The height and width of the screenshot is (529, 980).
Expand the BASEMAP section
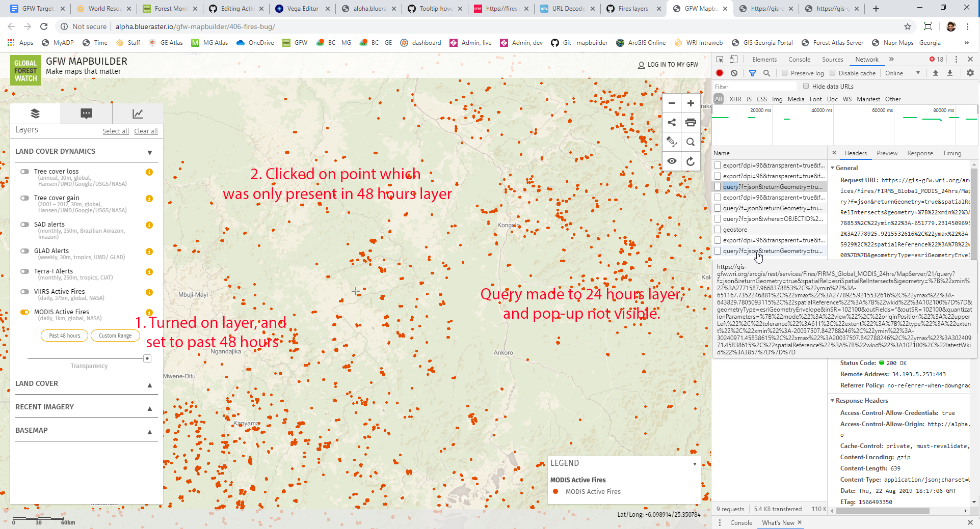(149, 431)
